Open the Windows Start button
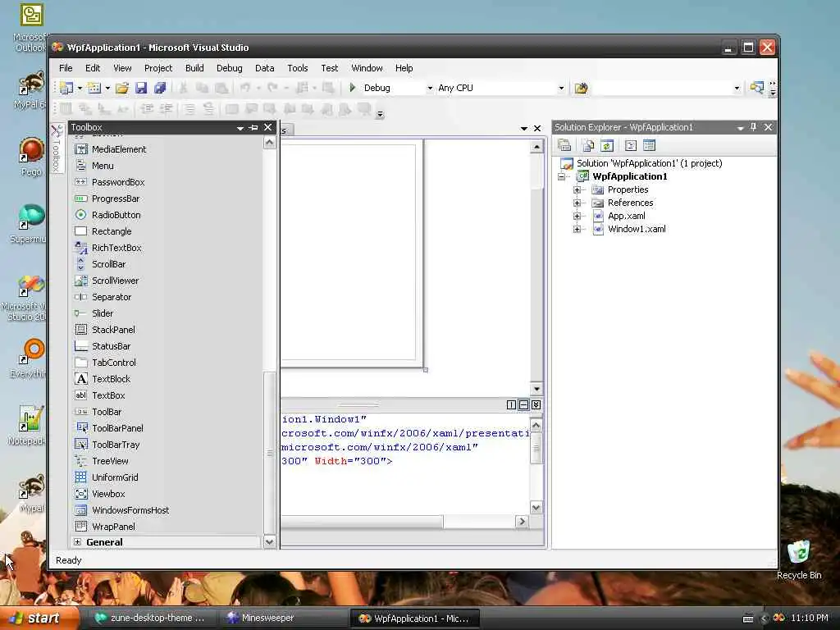The image size is (840, 630). (x=38, y=619)
